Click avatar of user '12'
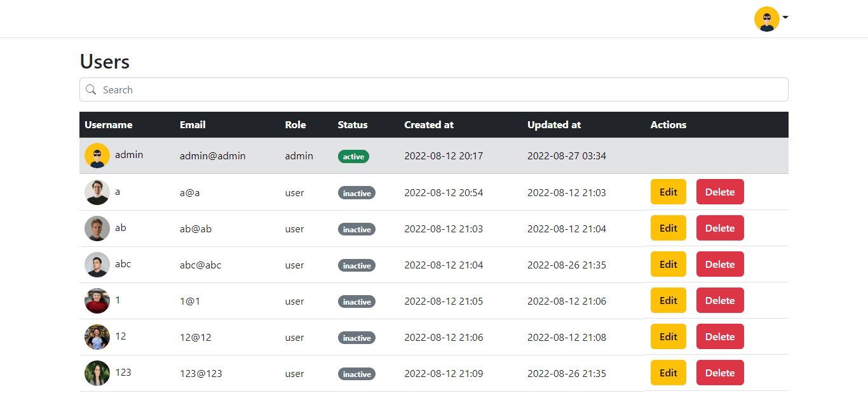Image resolution: width=868 pixels, height=417 pixels. click(97, 337)
